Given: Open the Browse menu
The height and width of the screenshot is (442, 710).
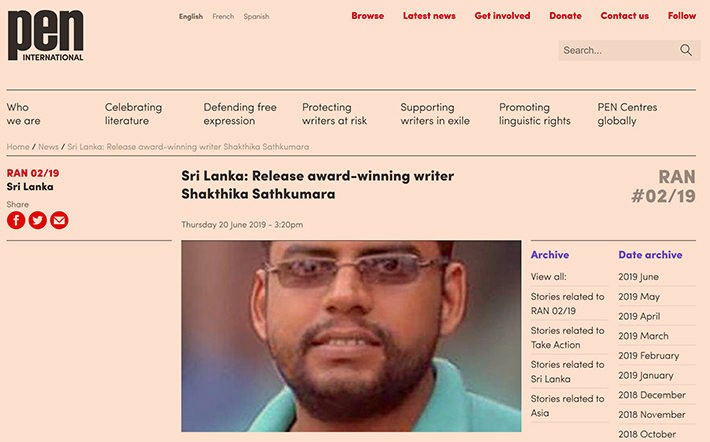Looking at the screenshot, I should (x=368, y=16).
